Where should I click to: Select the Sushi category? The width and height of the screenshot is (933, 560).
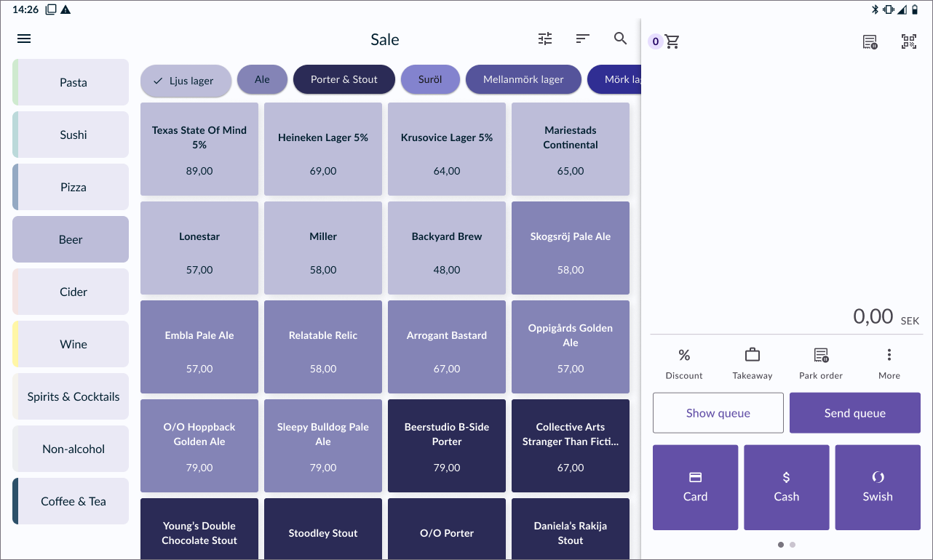pyautogui.click(x=71, y=135)
